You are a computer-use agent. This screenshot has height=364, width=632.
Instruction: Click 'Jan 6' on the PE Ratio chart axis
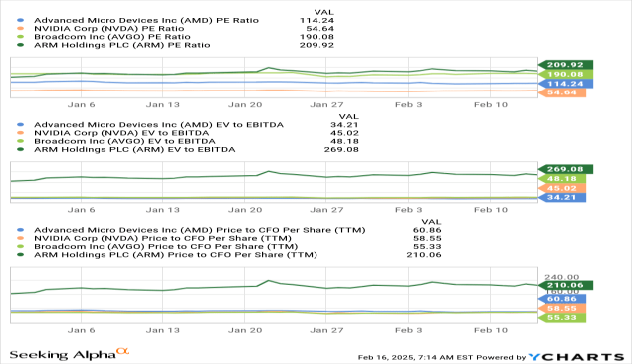tap(81, 105)
